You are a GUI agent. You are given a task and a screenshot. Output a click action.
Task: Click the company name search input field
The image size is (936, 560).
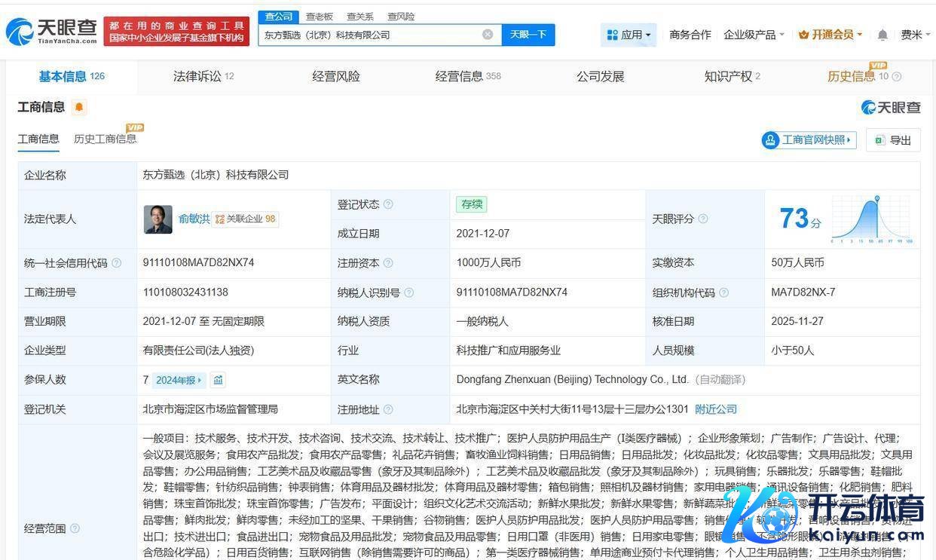point(369,35)
